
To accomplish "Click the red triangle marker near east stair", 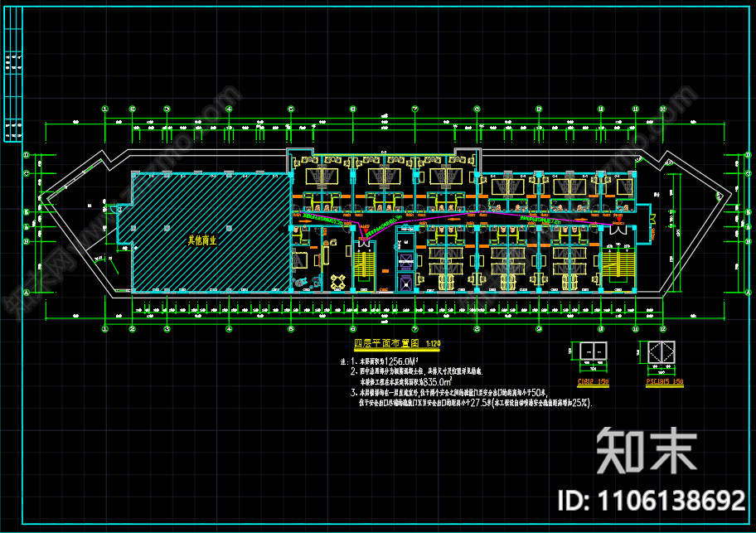I will pyautogui.click(x=619, y=220).
